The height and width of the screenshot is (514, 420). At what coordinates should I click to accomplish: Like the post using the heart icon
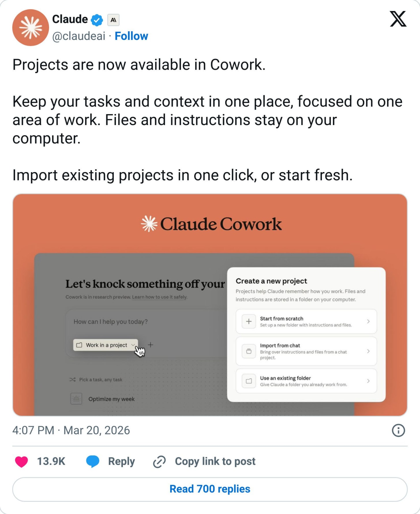point(22,461)
